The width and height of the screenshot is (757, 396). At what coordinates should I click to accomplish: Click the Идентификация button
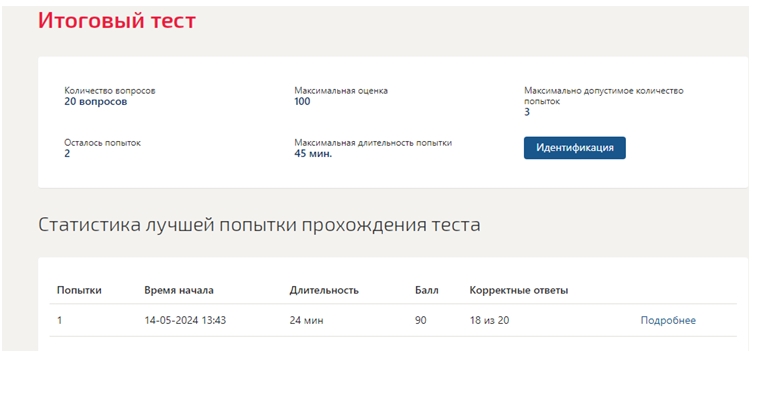pos(575,148)
